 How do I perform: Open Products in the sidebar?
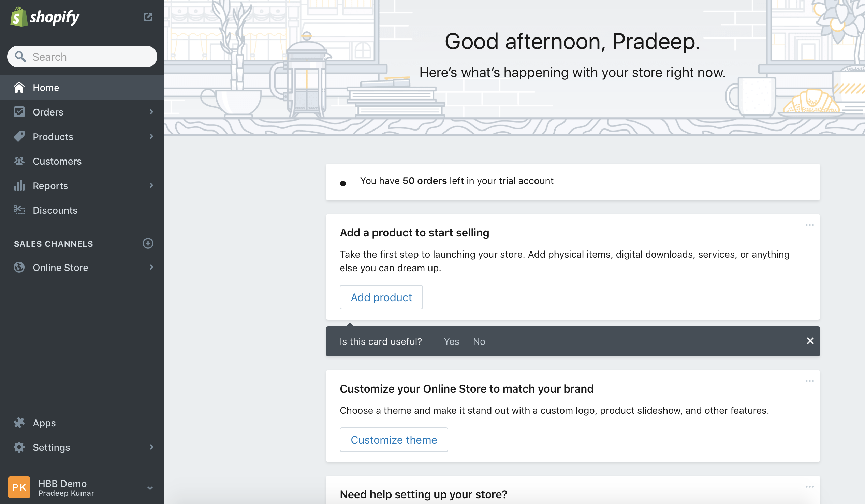tap(82, 136)
